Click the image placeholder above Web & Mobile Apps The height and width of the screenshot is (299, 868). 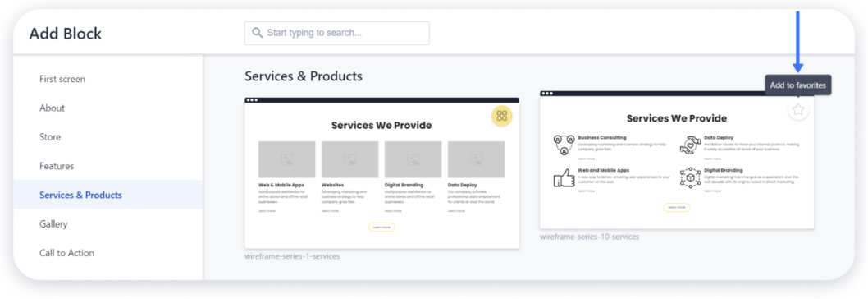[x=287, y=159]
